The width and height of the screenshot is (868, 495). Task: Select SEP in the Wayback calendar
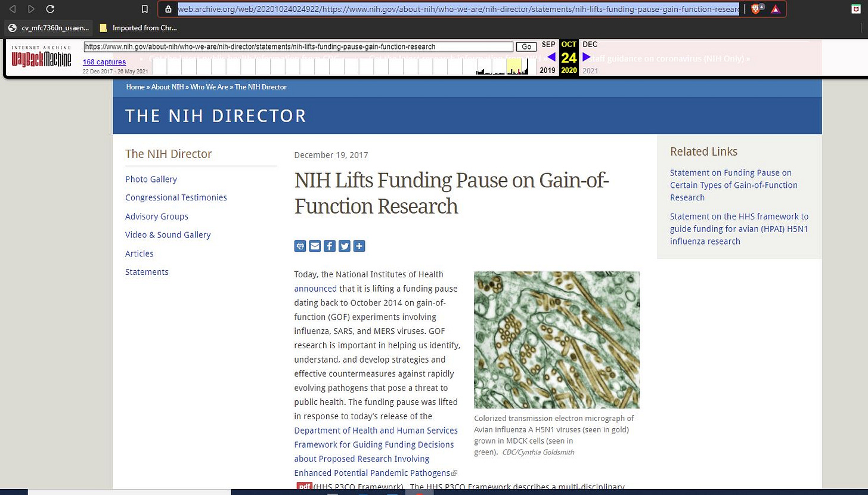[x=548, y=45]
